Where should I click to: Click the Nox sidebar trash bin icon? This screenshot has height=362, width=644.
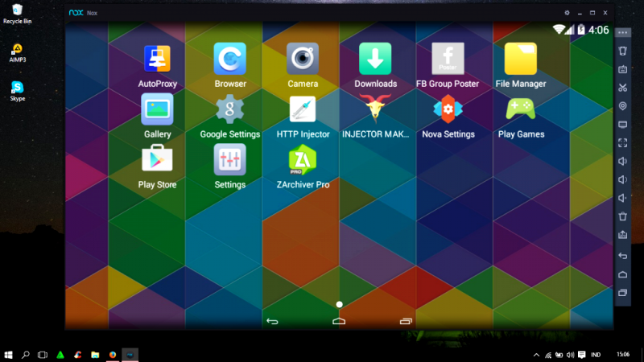[622, 216]
